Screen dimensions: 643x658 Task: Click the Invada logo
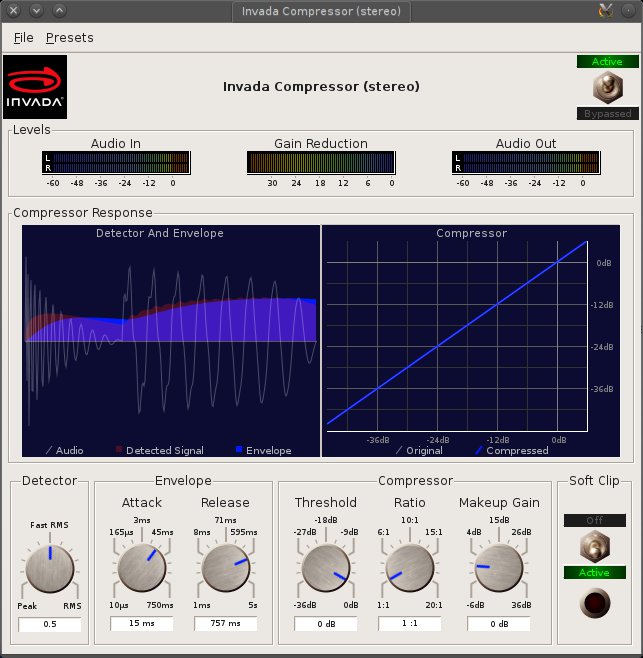pos(36,86)
